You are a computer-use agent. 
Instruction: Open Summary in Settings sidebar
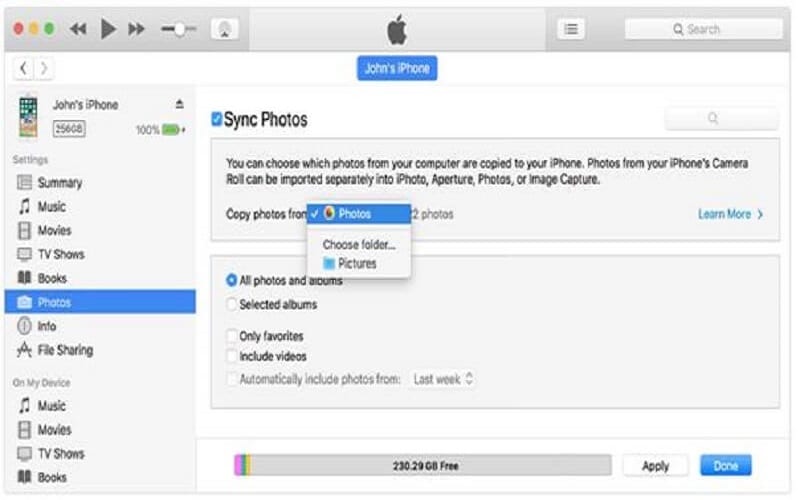(x=59, y=183)
